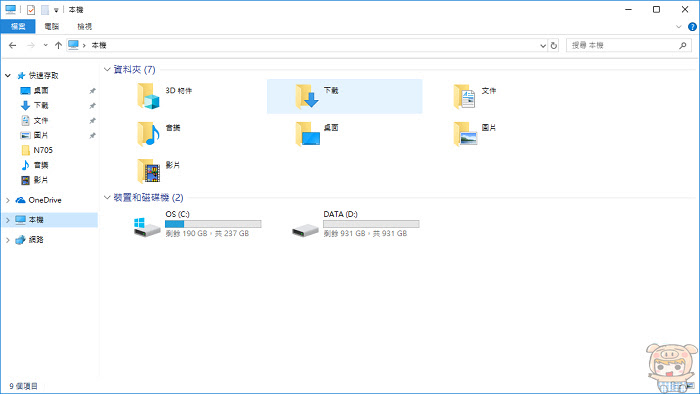Open the 檔案 ribbon tab
Screen dimensions: 700x394
click(18, 26)
